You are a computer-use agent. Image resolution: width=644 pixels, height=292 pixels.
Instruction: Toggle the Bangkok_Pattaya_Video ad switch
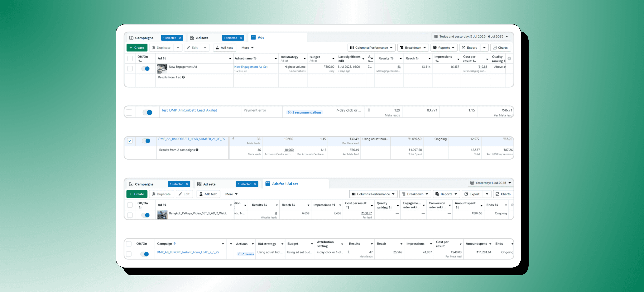(x=145, y=215)
